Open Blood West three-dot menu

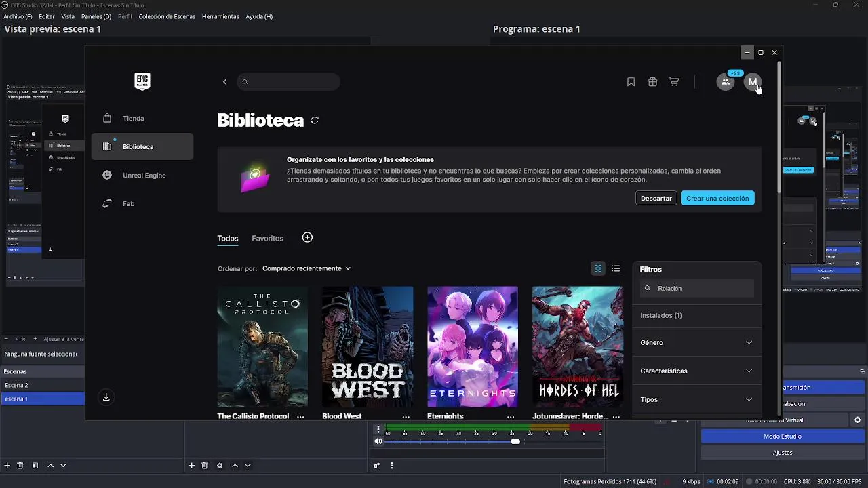pos(406,416)
